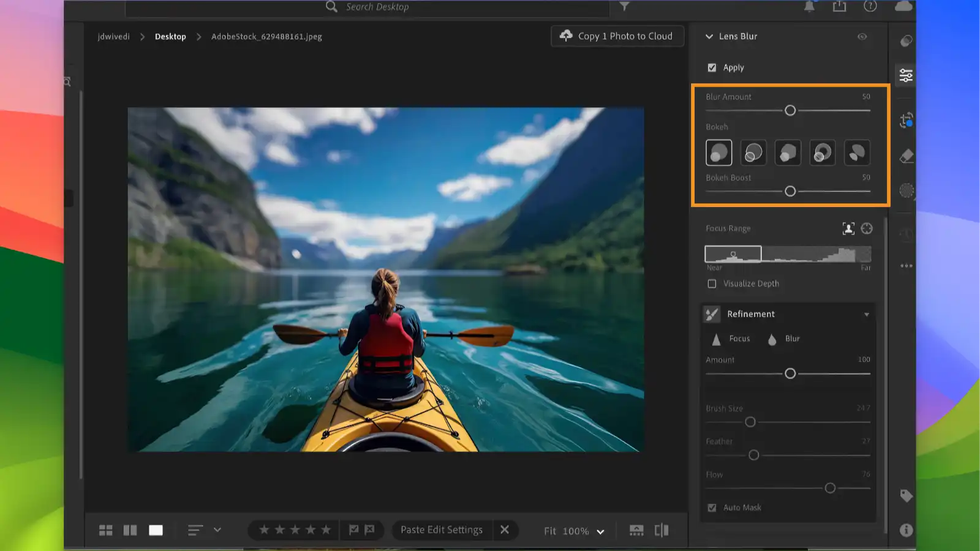Enable Visualize Depth
This screenshot has width=980, height=551.
(x=712, y=283)
